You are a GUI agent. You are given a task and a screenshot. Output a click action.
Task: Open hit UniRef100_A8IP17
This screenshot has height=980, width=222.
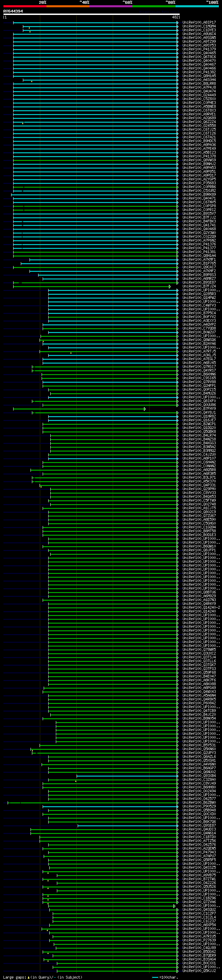coord(199,23)
